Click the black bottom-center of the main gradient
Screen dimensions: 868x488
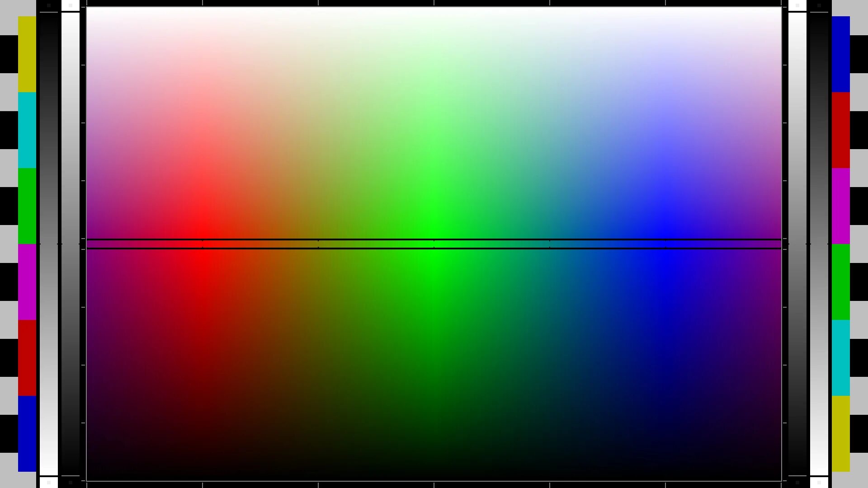click(x=434, y=477)
